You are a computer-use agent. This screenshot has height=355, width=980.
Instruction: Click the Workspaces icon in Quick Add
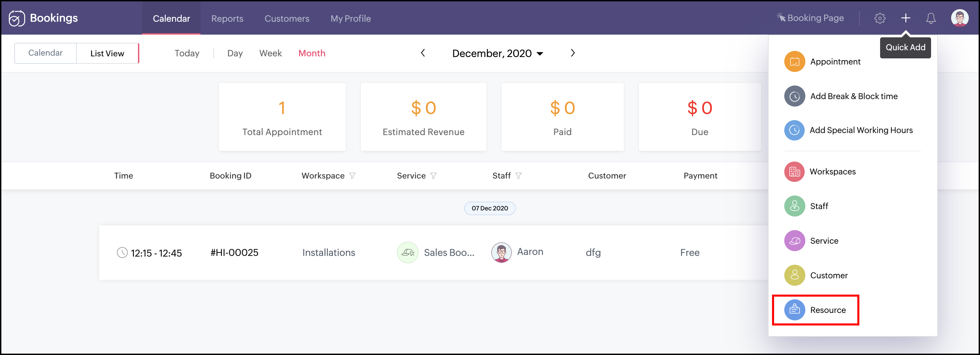click(x=794, y=172)
